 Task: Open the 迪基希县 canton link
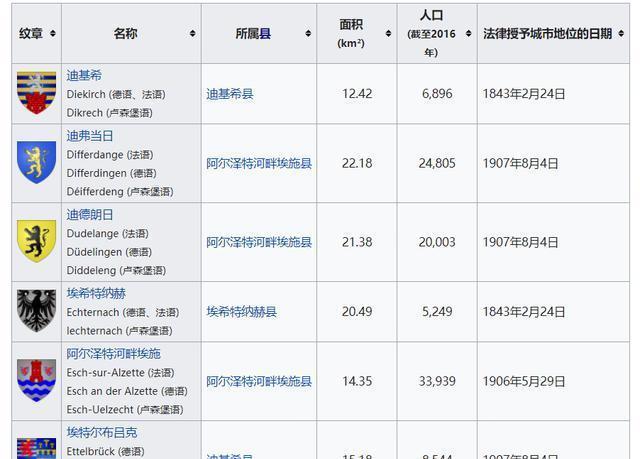(x=230, y=94)
